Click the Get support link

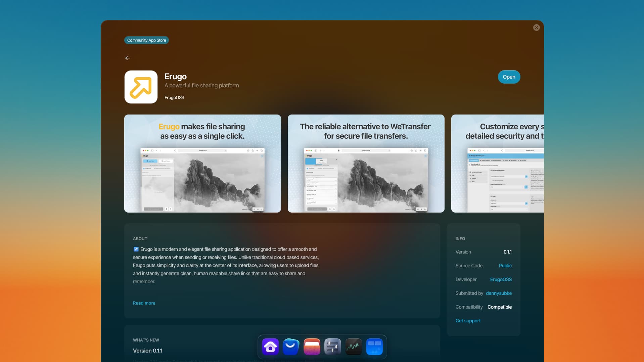click(x=468, y=321)
